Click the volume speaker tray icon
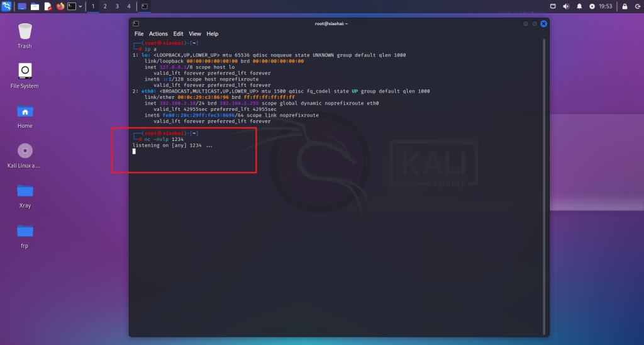This screenshot has height=345, width=644. click(566, 6)
